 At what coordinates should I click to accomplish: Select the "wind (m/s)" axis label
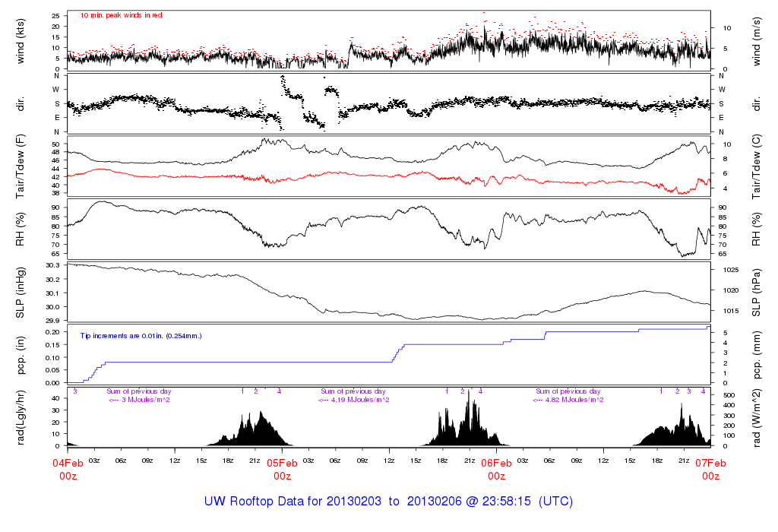[x=756, y=41]
